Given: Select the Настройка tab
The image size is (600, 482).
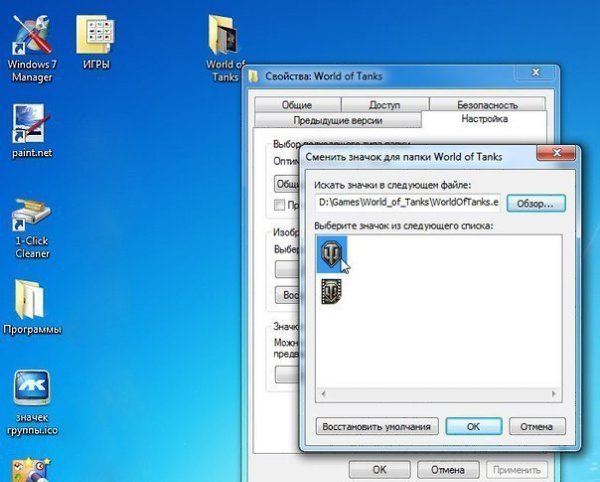Looking at the screenshot, I should [x=484, y=119].
